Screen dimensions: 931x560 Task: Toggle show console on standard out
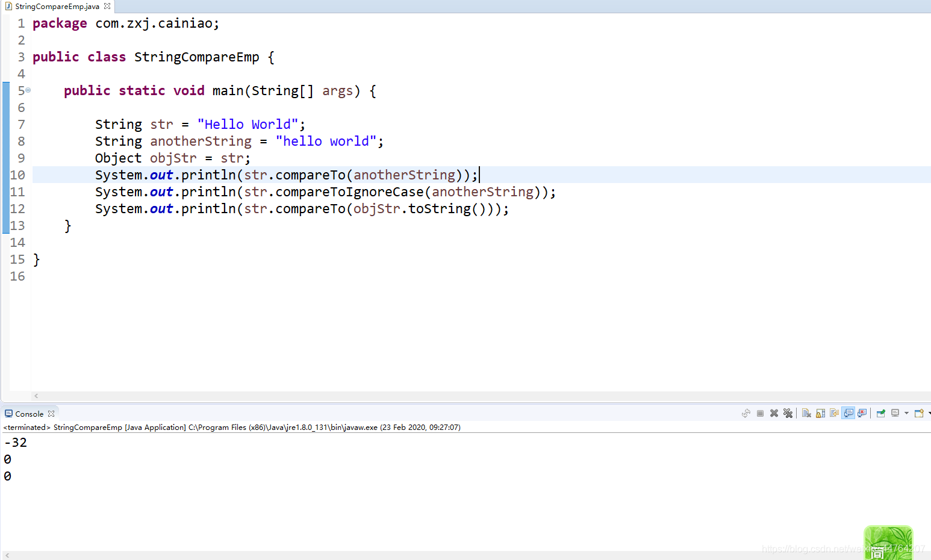(848, 413)
